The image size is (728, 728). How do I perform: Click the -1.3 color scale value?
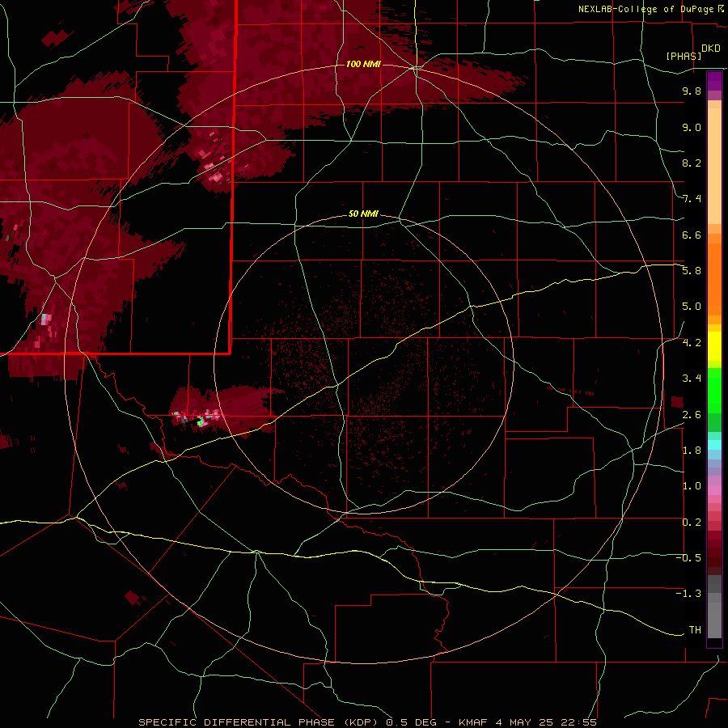pos(688,594)
